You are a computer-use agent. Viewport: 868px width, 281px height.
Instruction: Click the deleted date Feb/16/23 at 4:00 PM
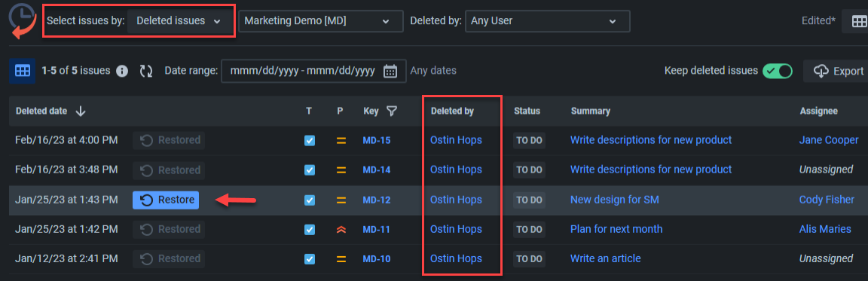(66, 140)
